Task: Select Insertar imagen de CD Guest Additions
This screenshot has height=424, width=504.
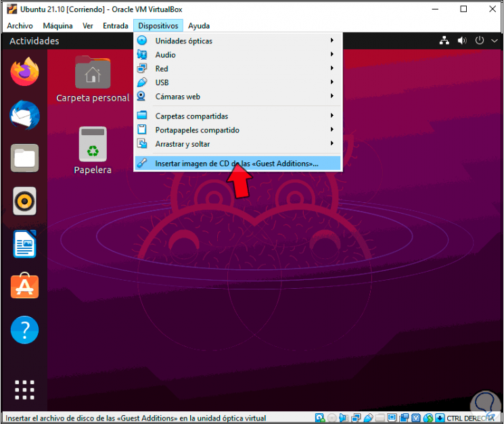Action: coord(238,164)
